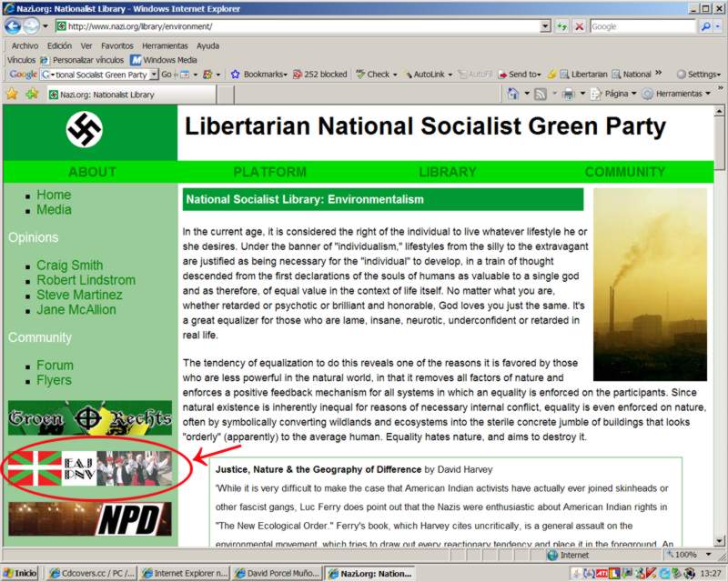Click the NPD banner image
728x582 pixels.
click(90, 519)
